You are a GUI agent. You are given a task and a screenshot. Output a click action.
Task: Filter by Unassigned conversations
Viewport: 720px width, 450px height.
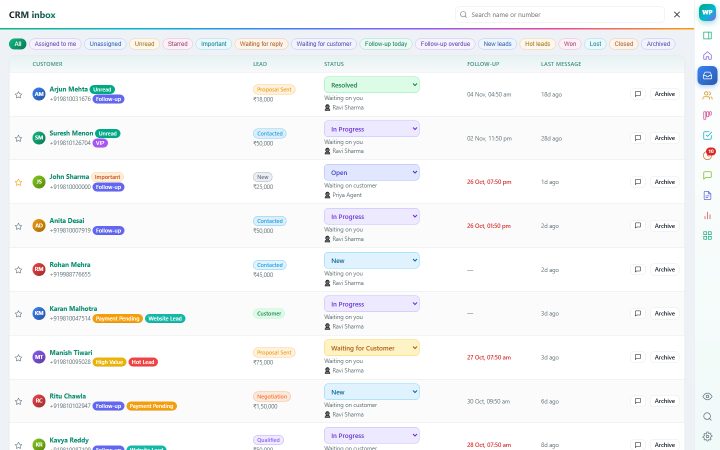(x=105, y=44)
